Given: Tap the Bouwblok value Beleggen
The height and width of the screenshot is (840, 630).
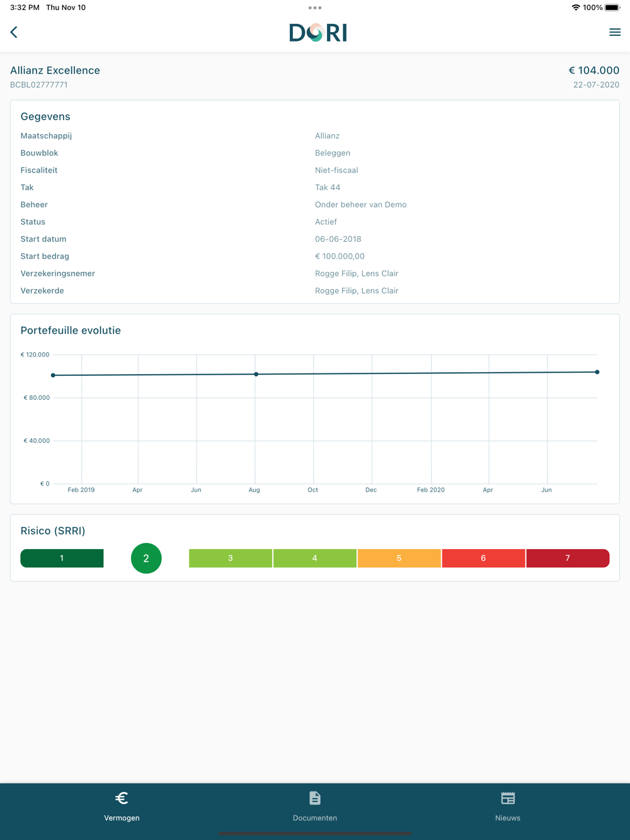Looking at the screenshot, I should click(x=333, y=153).
